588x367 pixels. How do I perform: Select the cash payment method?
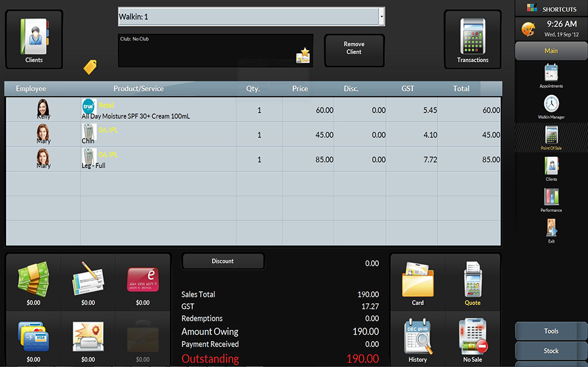[x=33, y=283]
